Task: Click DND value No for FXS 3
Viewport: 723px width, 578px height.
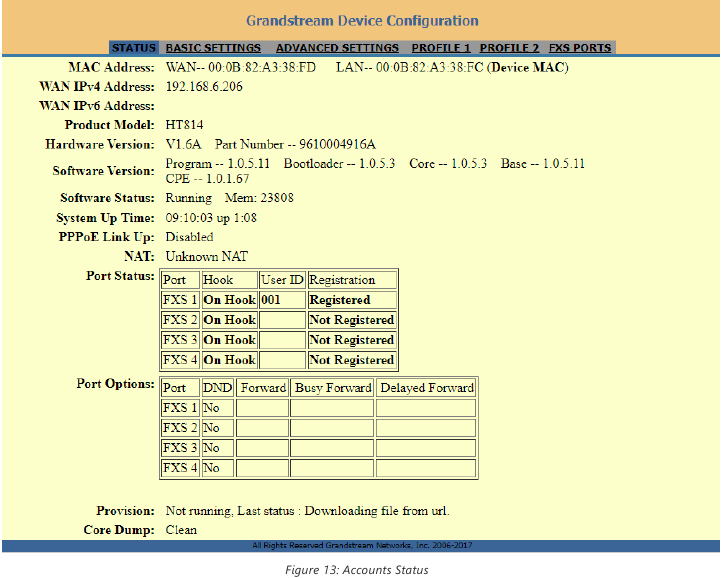Action: [x=218, y=448]
